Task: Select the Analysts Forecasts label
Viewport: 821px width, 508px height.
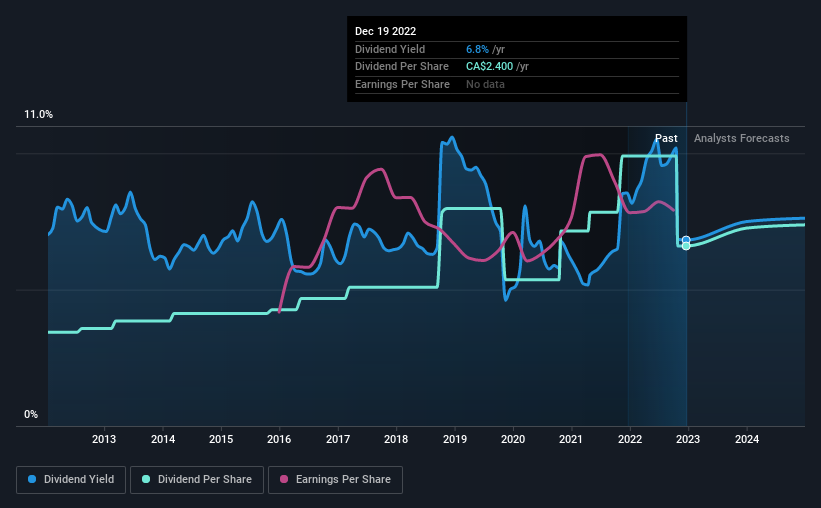Action: pyautogui.click(x=741, y=138)
